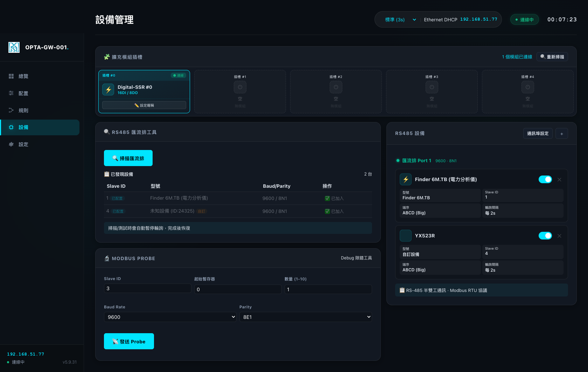The image size is (588, 372).
Task: Click the Finder 6M.TB card lightning icon
Action: (x=406, y=179)
